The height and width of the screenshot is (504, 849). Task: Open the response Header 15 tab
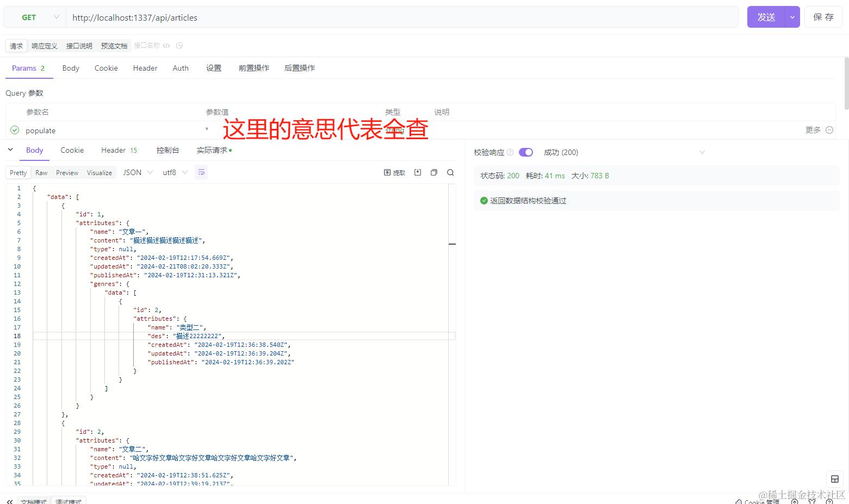[119, 150]
